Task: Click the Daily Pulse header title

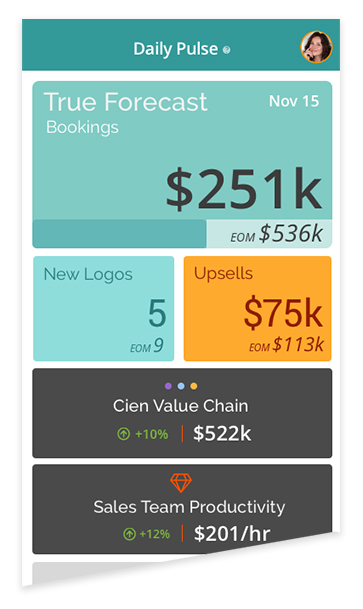Action: [175, 49]
